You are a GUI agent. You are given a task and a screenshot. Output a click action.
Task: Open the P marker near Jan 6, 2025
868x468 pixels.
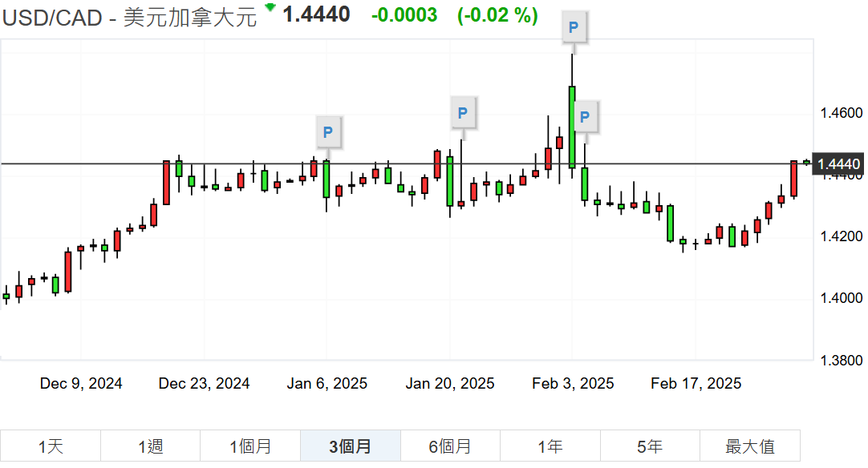pyautogui.click(x=328, y=132)
